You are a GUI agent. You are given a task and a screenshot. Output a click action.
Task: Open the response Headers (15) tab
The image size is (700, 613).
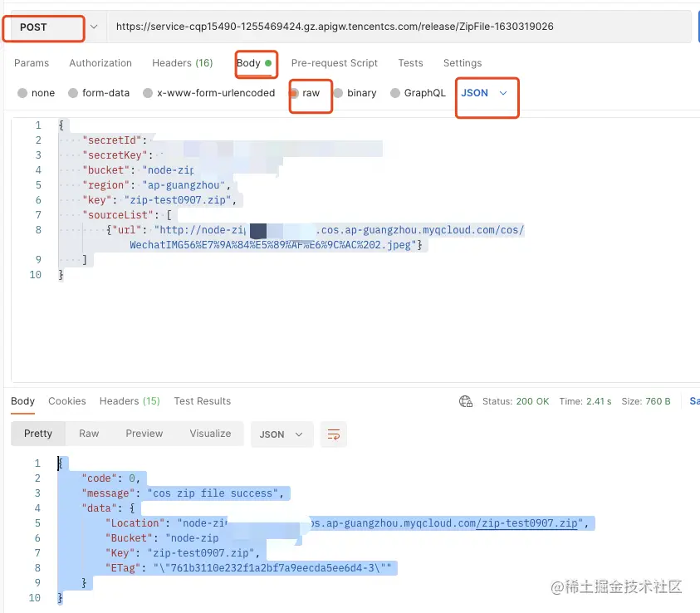[x=130, y=401]
